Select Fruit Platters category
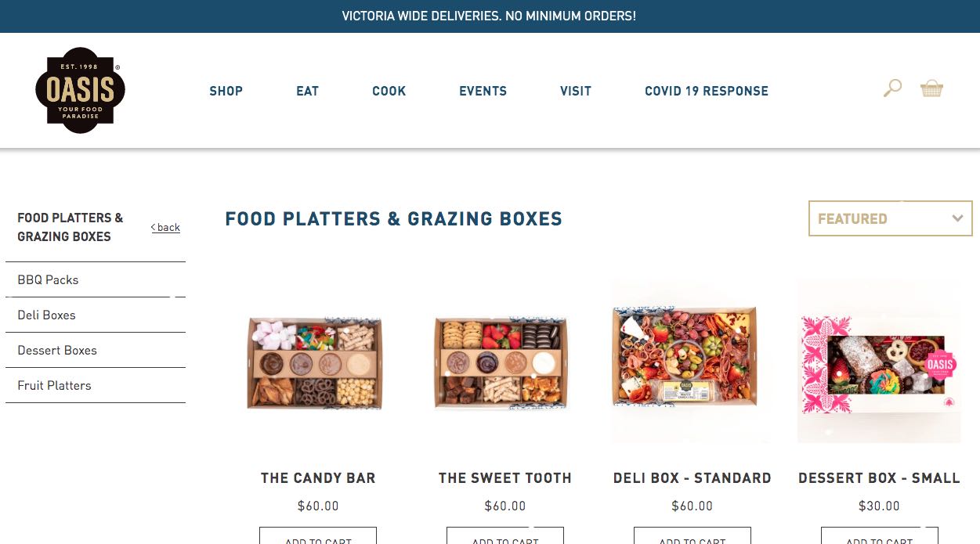The width and height of the screenshot is (980, 544). pos(54,385)
